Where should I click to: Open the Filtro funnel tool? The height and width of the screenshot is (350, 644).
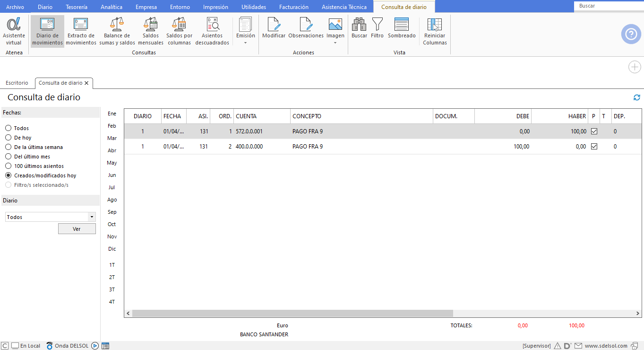tap(378, 28)
